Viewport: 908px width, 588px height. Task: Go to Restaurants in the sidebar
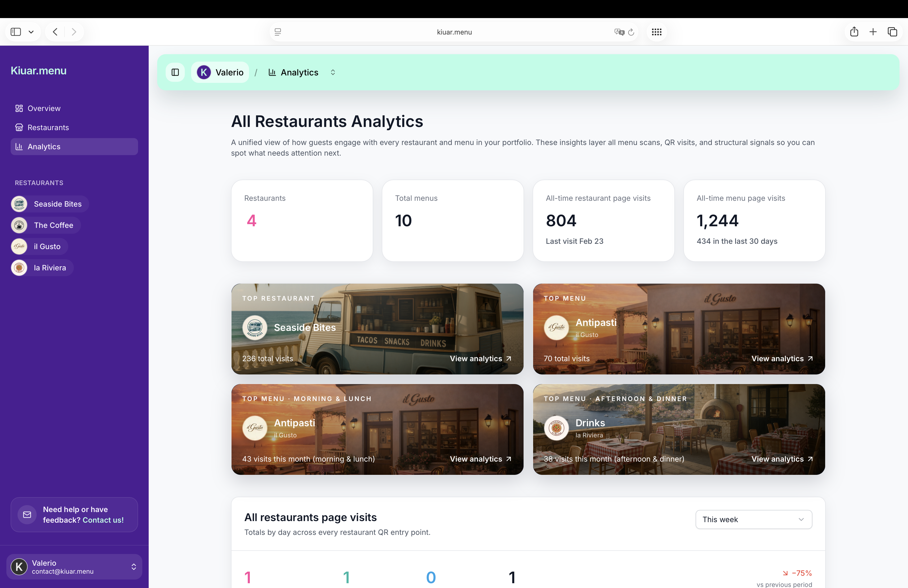[48, 127]
